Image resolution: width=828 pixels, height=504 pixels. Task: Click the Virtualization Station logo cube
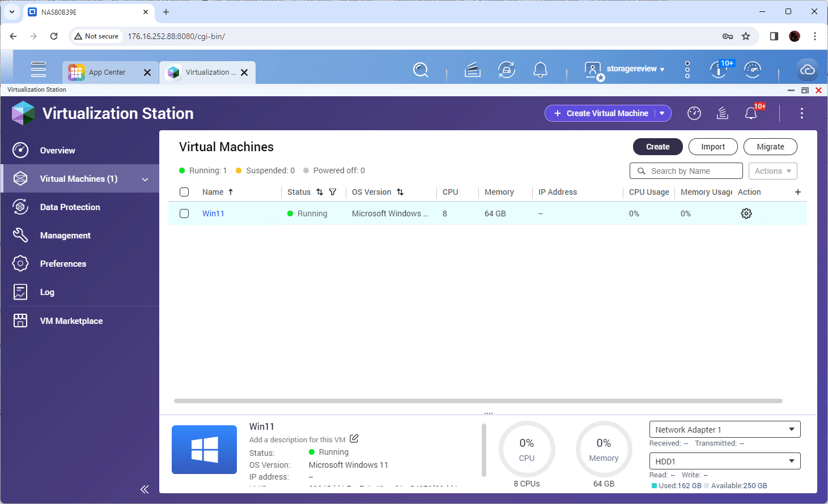tap(23, 113)
